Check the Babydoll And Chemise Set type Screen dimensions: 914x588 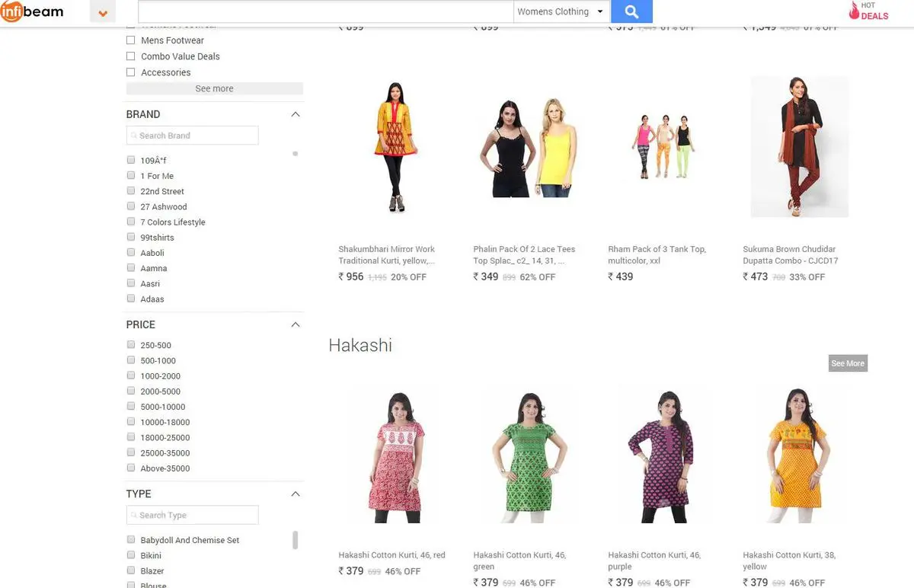click(x=131, y=539)
